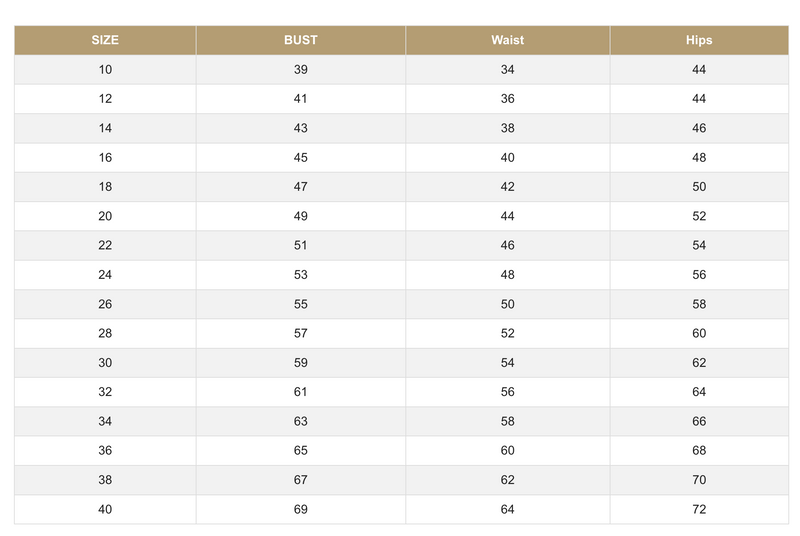Click the bust measurement 57
This screenshot has height=536, width=800.
(x=301, y=333)
